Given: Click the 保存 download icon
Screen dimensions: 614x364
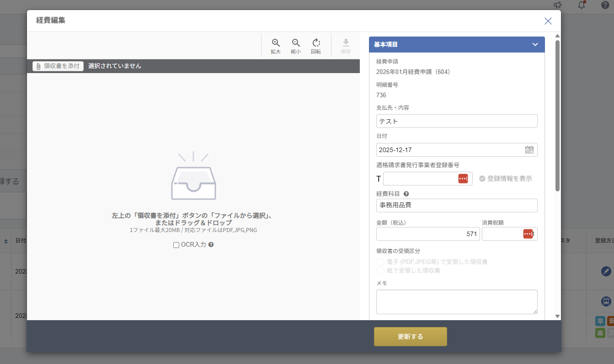Looking at the screenshot, I should (346, 43).
